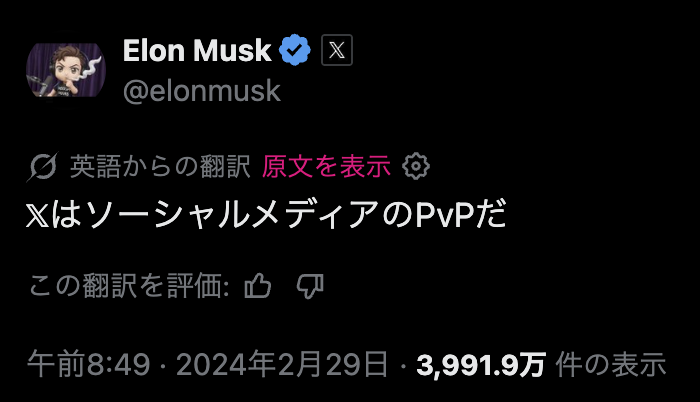Open the @elonmusk handle link
This screenshot has height=402, width=700.
201,91
